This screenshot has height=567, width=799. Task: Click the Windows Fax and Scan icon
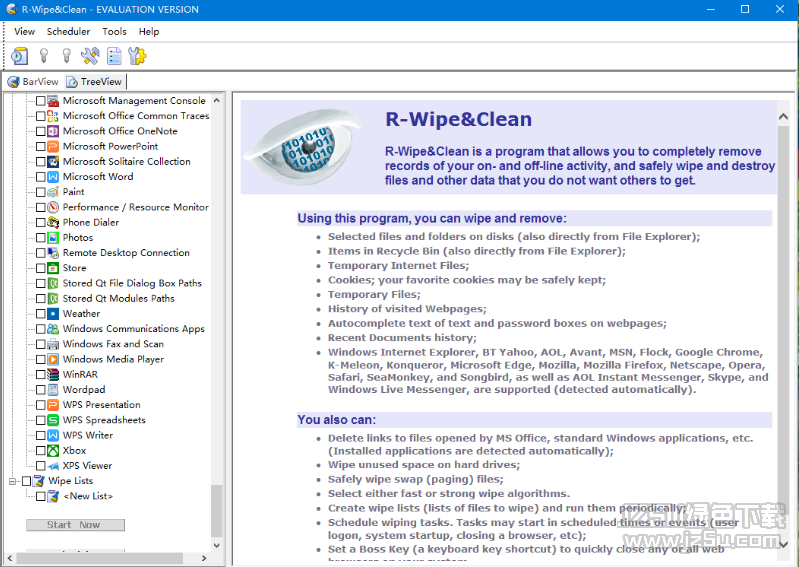pos(53,344)
